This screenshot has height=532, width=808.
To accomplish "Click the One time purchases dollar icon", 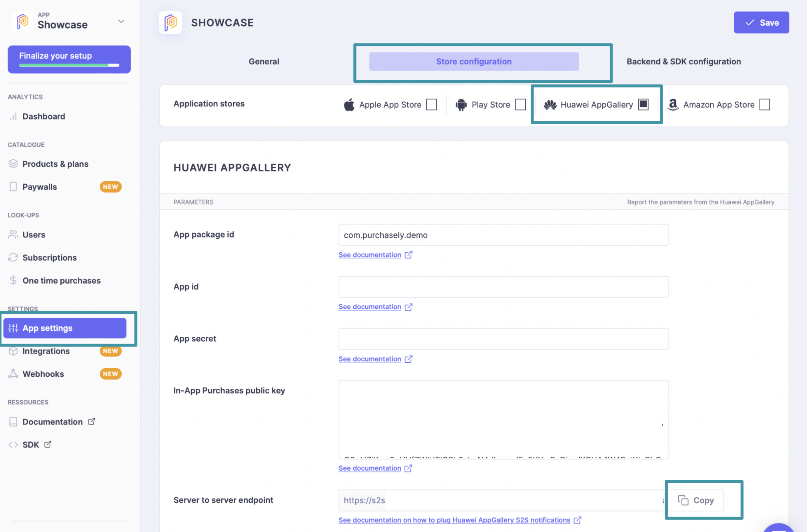I will pyautogui.click(x=13, y=280).
